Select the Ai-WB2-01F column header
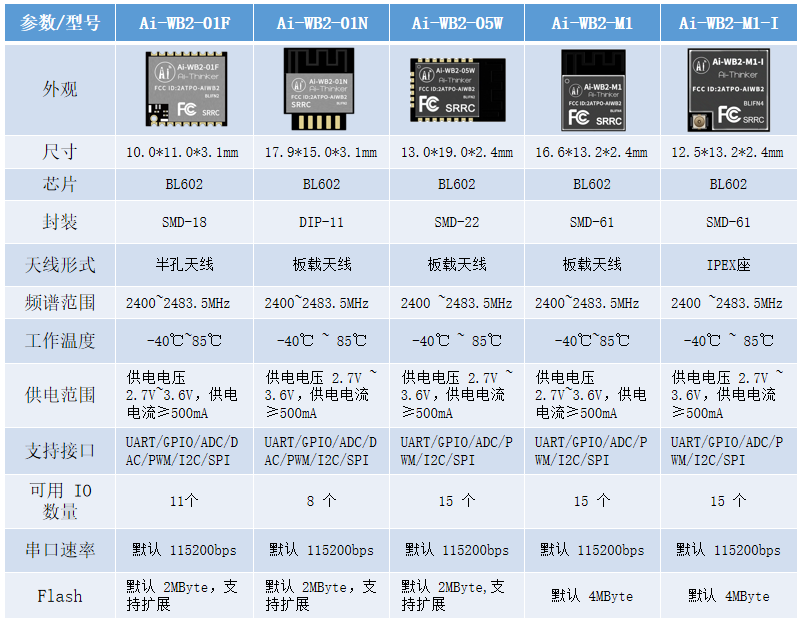The image size is (802, 625). pos(185,23)
